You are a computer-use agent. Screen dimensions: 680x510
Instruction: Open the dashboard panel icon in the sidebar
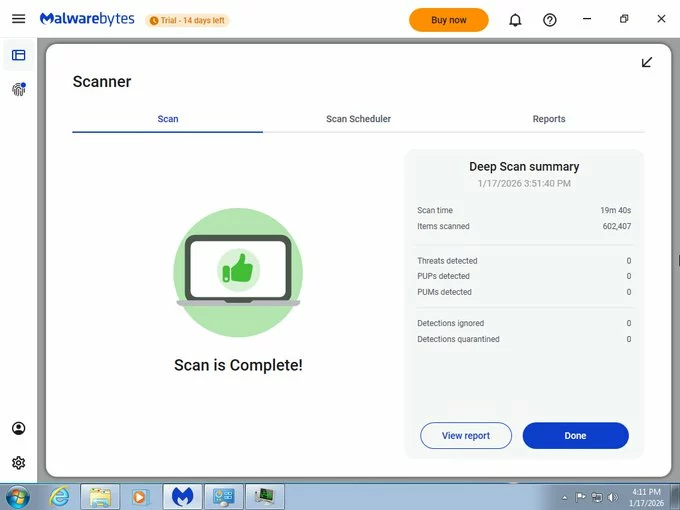click(18, 55)
